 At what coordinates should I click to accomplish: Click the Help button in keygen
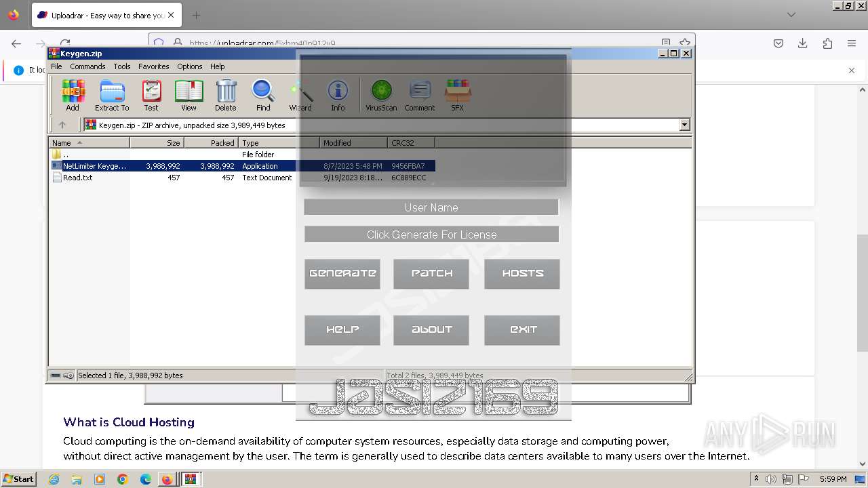342,330
